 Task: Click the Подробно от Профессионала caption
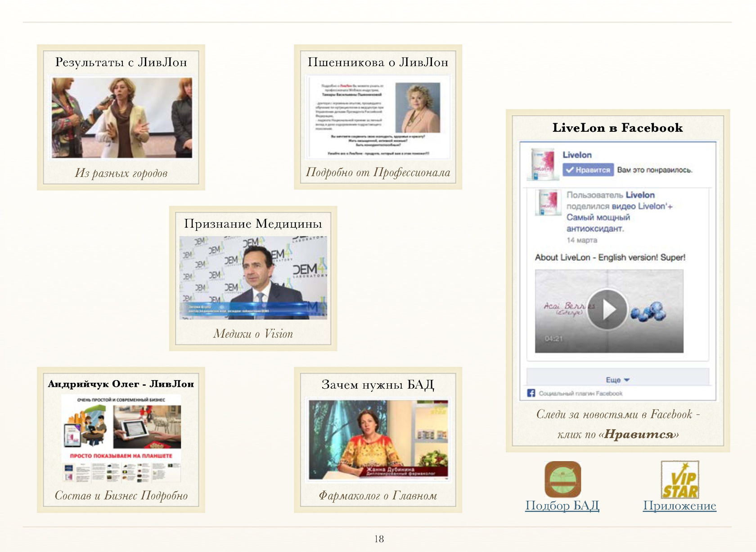tap(378, 172)
